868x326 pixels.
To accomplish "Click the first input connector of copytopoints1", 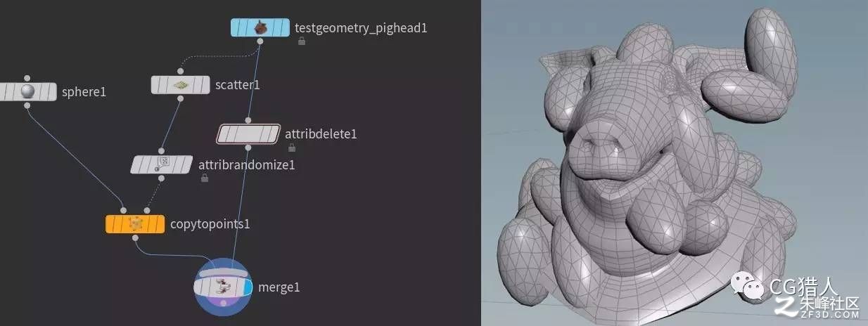I will point(123,210).
